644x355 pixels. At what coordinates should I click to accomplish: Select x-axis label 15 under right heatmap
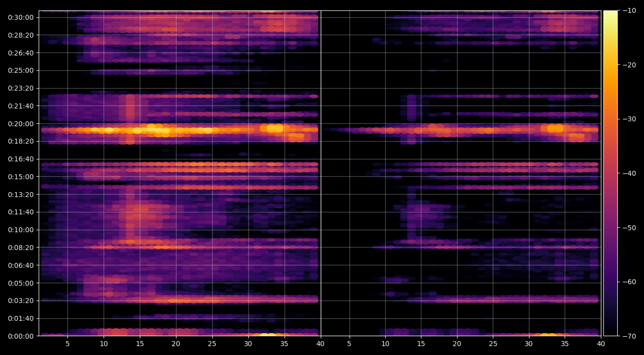[421, 344]
